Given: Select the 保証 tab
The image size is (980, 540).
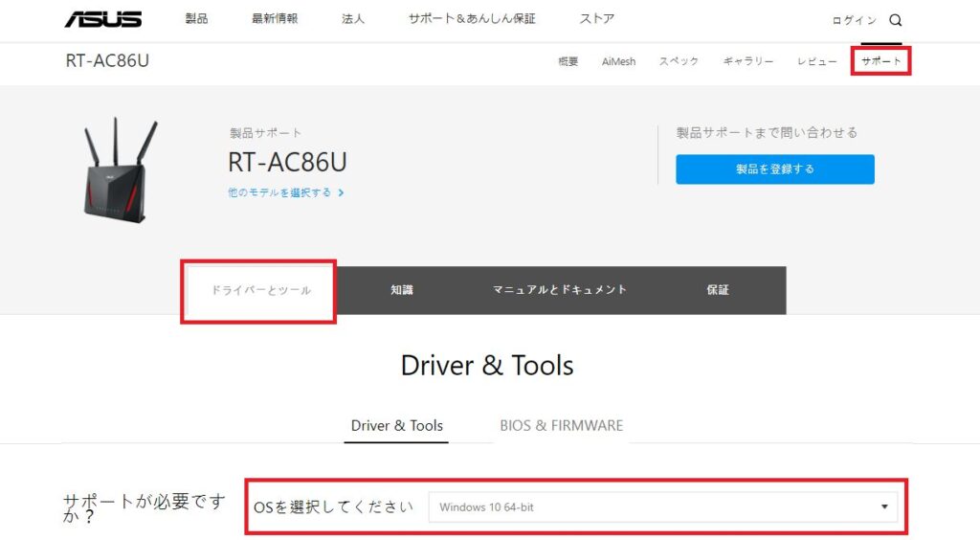Looking at the screenshot, I should click(x=718, y=290).
